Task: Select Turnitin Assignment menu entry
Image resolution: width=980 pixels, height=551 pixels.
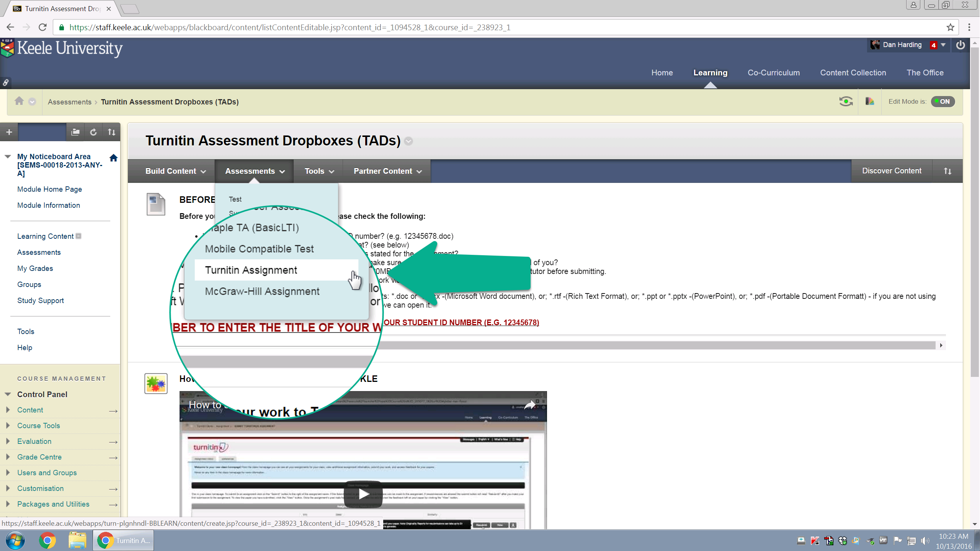Action: 276,270
